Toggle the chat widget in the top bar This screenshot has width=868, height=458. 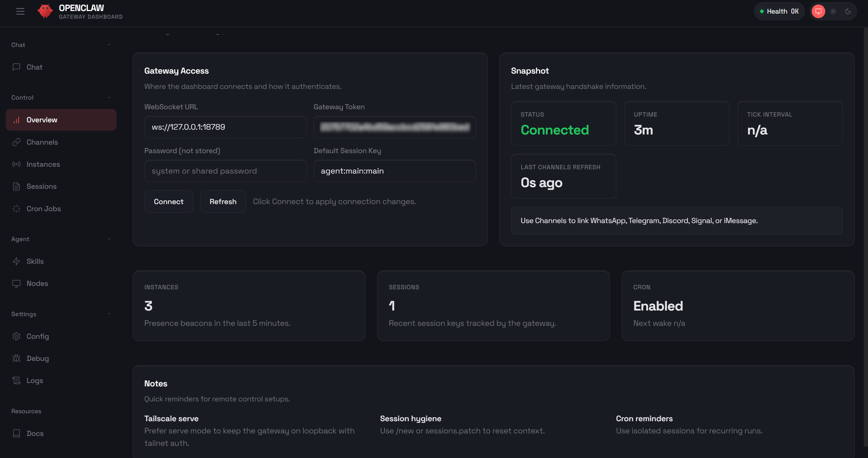(818, 11)
